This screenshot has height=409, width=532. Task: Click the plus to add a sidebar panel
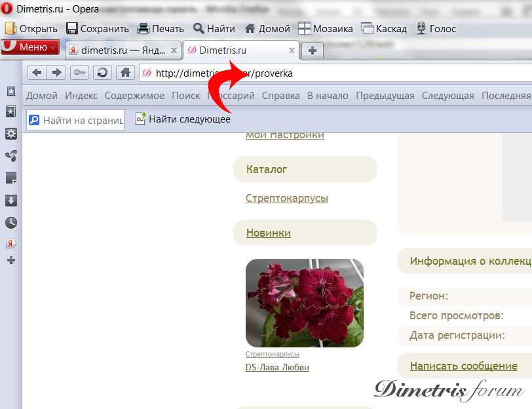(x=10, y=260)
